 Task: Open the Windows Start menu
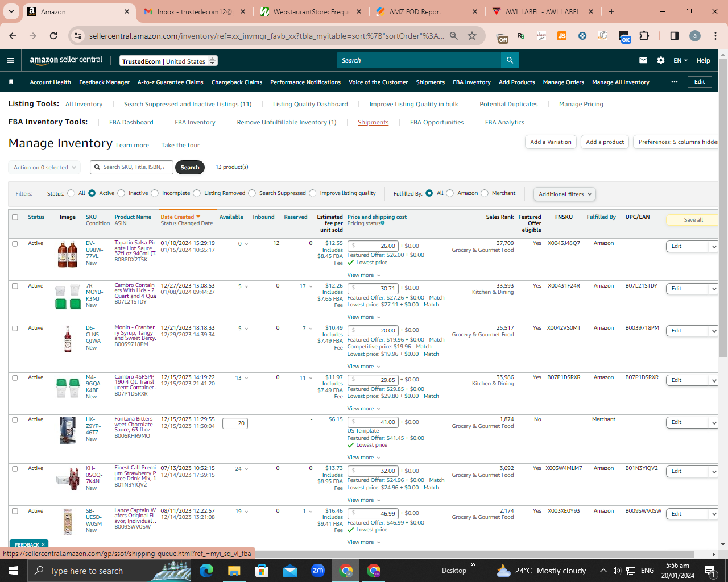click(14, 571)
